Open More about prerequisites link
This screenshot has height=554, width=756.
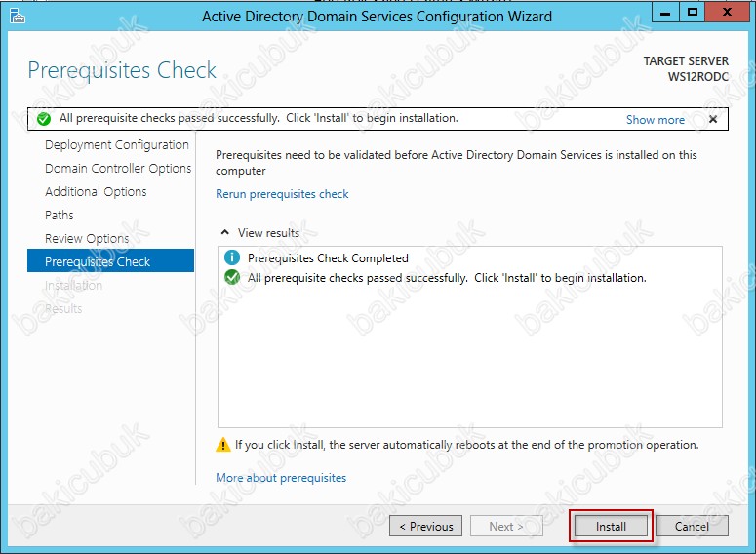click(281, 477)
